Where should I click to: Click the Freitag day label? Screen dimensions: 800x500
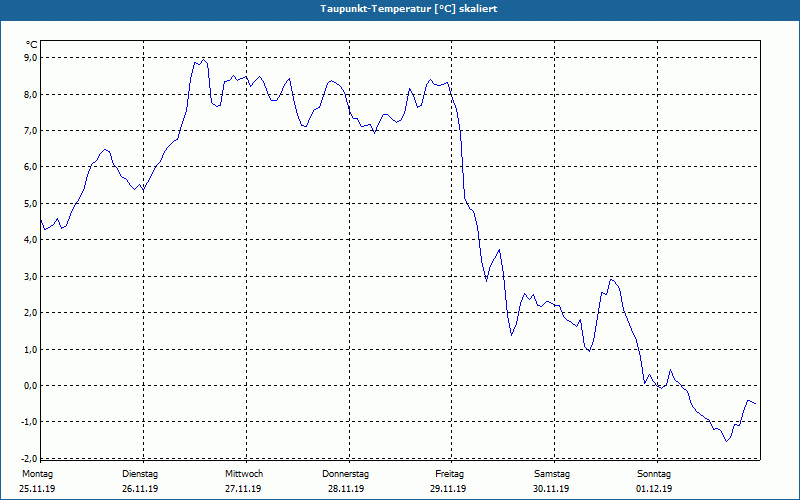point(449,474)
